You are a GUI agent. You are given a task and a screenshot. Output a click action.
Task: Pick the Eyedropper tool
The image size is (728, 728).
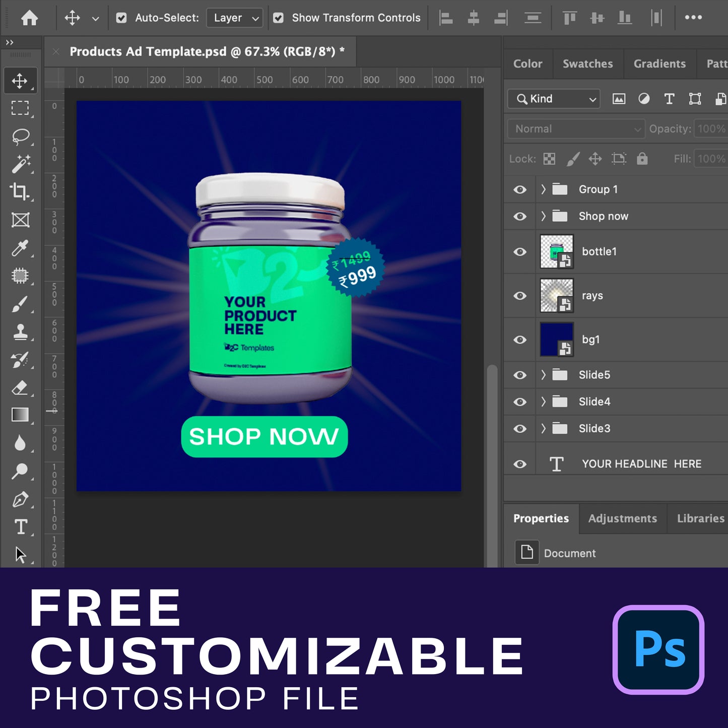(20, 248)
